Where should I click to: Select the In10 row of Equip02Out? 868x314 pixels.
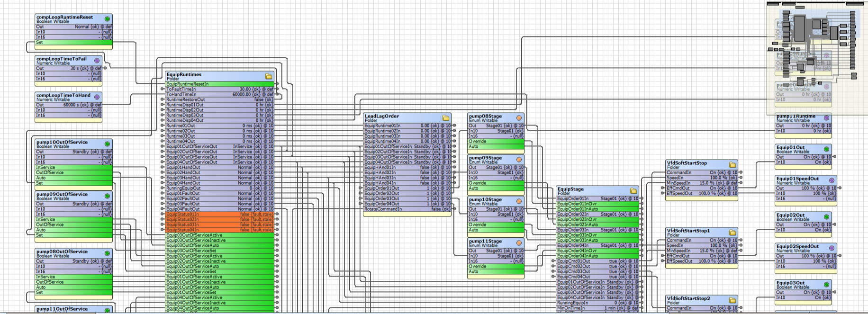point(804,230)
